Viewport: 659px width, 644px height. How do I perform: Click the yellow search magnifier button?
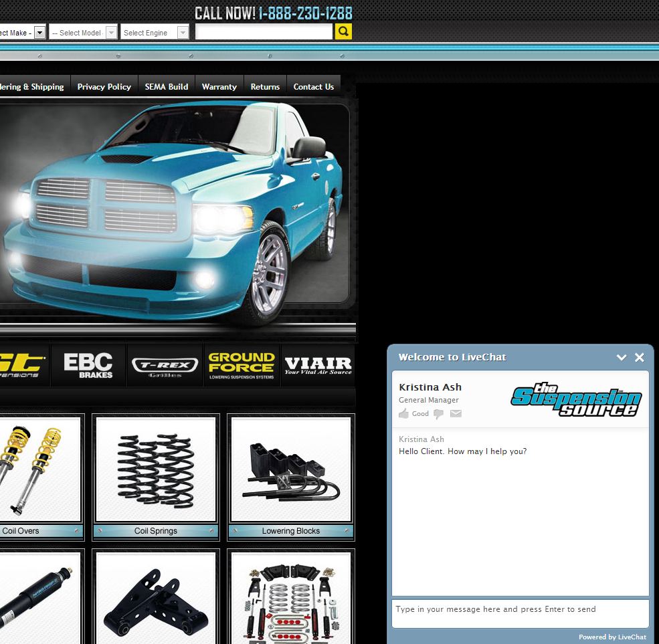pos(343,31)
